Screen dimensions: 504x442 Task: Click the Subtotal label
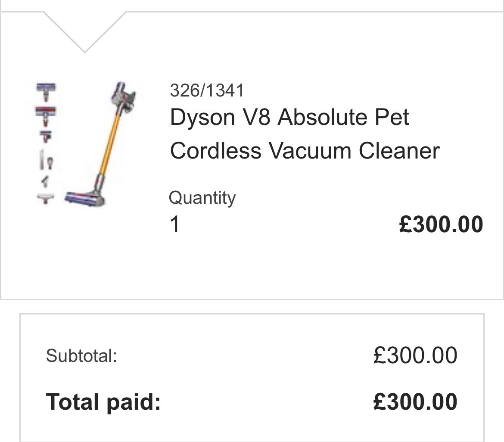pyautogui.click(x=81, y=356)
